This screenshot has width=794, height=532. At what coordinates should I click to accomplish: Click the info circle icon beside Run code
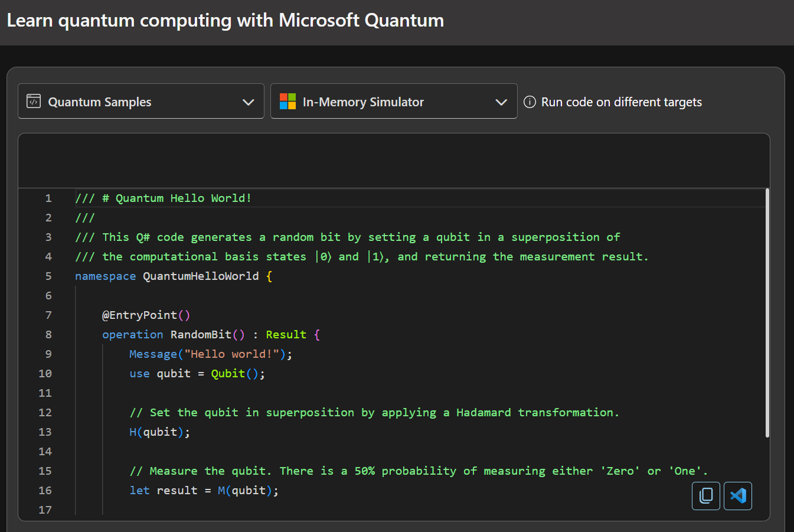[x=530, y=102]
